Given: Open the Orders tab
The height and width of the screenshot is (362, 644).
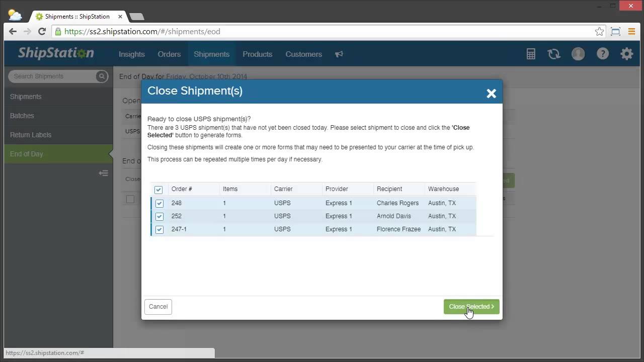Looking at the screenshot, I should 169,54.
